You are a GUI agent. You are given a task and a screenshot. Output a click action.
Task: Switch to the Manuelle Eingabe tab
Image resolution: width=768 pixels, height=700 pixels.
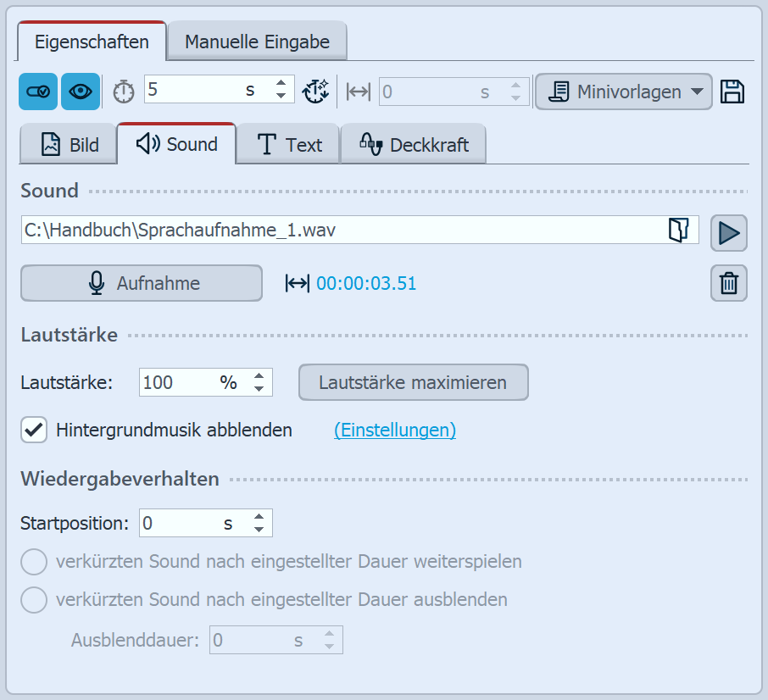[256, 42]
